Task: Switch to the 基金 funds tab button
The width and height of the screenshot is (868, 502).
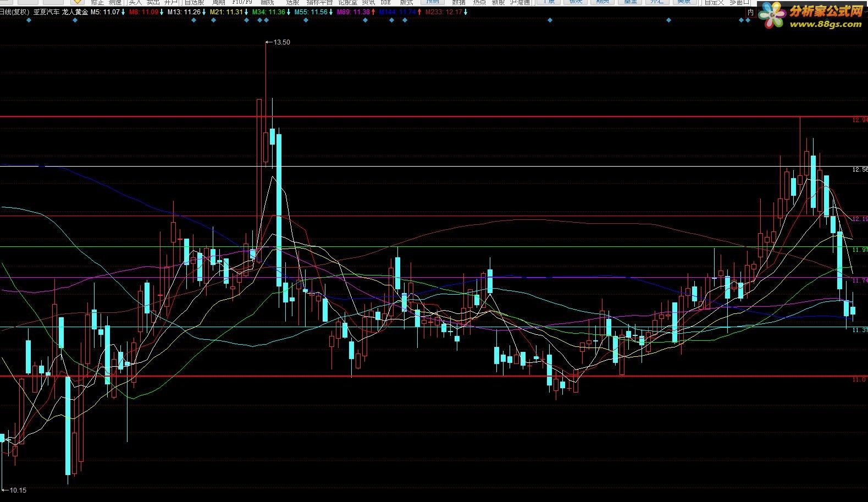Action: coord(630,2)
